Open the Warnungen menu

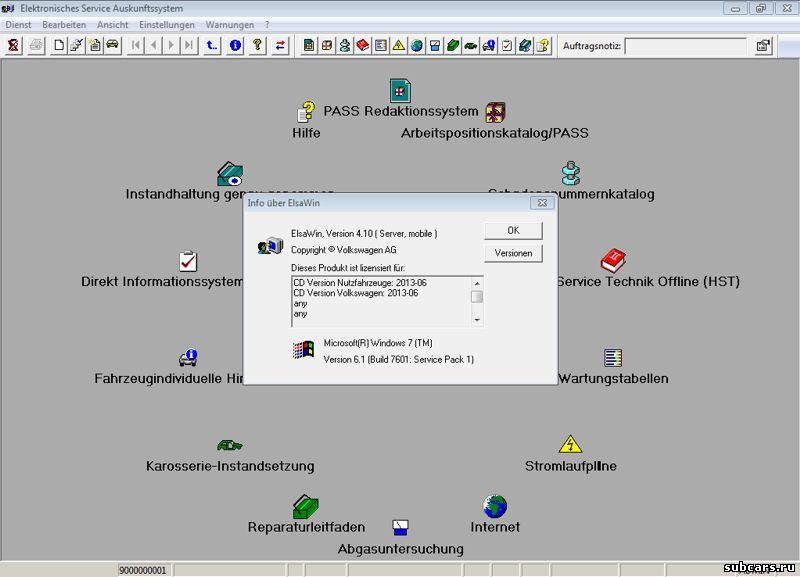(x=230, y=24)
